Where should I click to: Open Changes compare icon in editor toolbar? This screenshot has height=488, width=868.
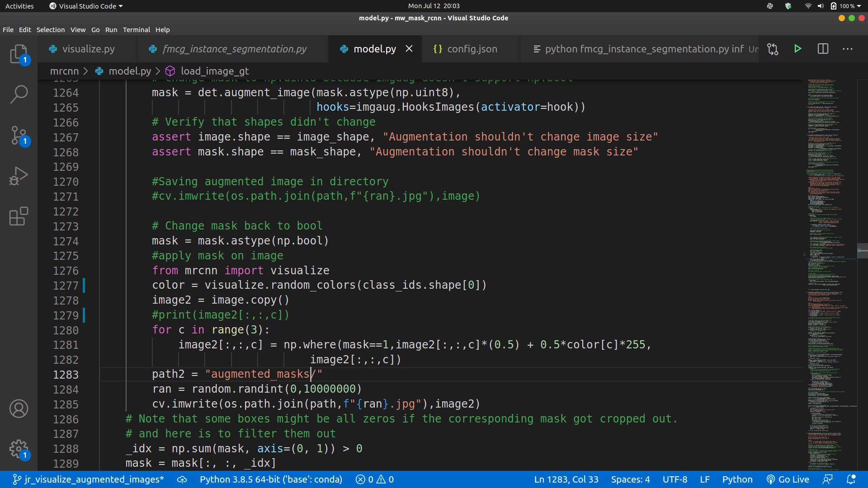[773, 49]
